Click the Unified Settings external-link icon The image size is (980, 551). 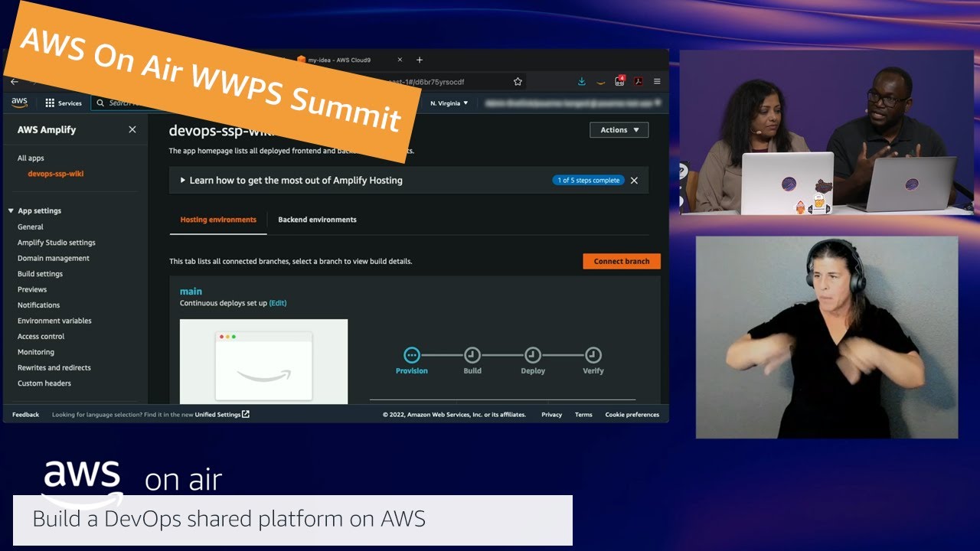(246, 415)
